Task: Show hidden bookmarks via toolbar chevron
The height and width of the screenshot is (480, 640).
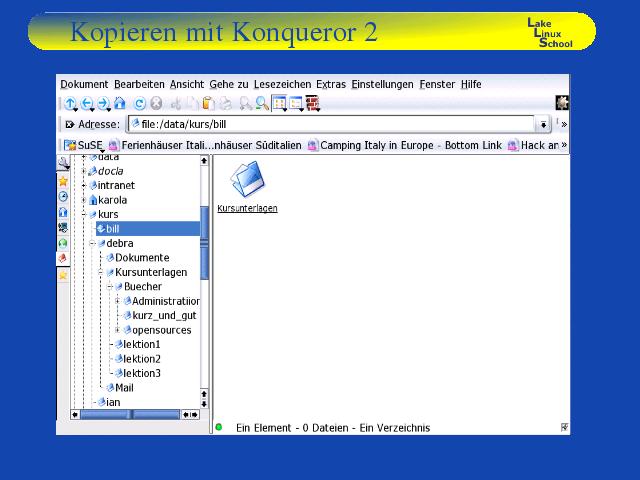Action: [x=564, y=145]
